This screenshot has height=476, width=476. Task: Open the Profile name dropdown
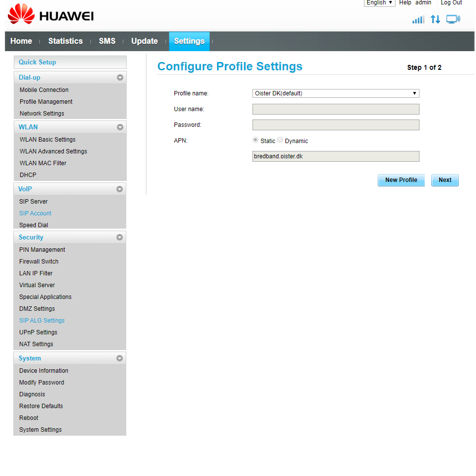click(336, 93)
